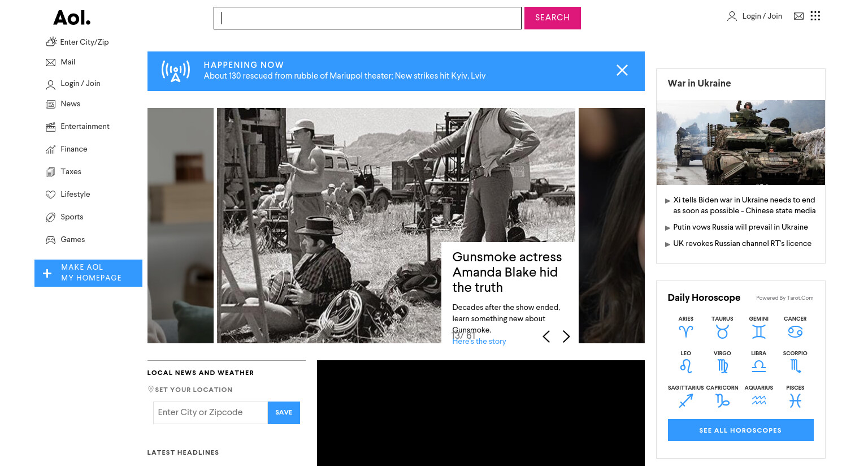Viewport: 868px width, 466px height.
Task: Select the Sagittarius horoscope sign
Action: tap(686, 396)
